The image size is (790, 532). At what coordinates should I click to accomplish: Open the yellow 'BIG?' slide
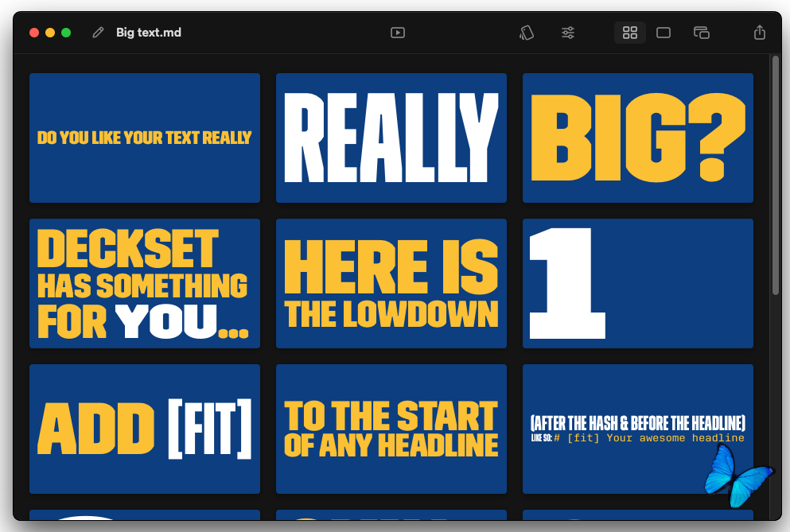point(637,138)
